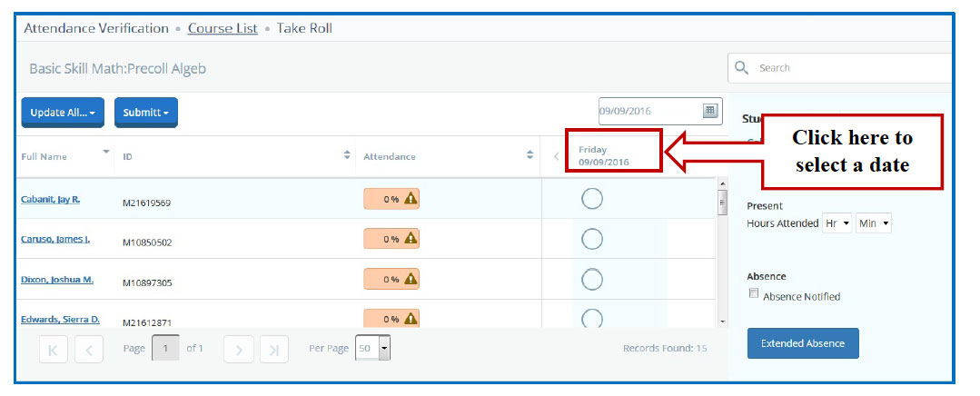Go to next page arrow

click(x=238, y=349)
